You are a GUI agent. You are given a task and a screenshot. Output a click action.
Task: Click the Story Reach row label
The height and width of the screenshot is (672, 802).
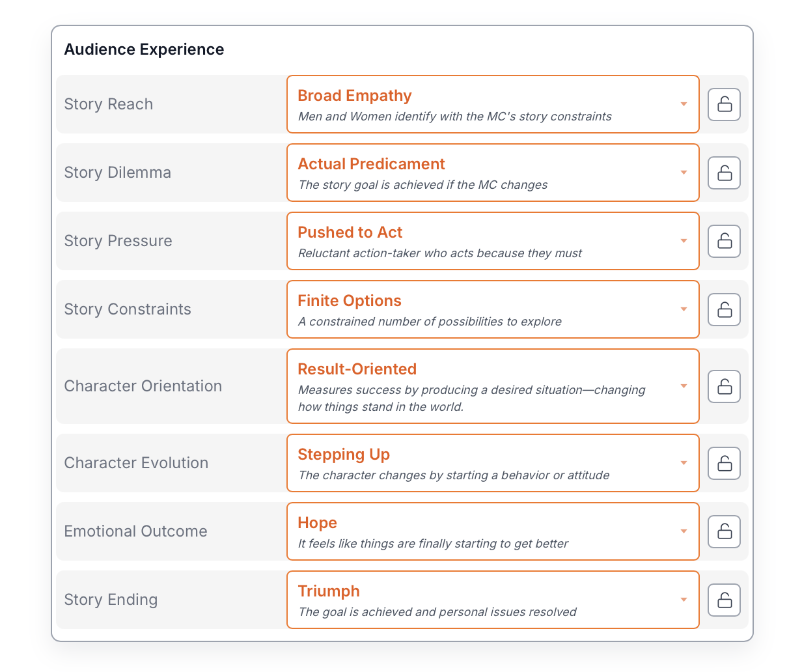pos(109,104)
